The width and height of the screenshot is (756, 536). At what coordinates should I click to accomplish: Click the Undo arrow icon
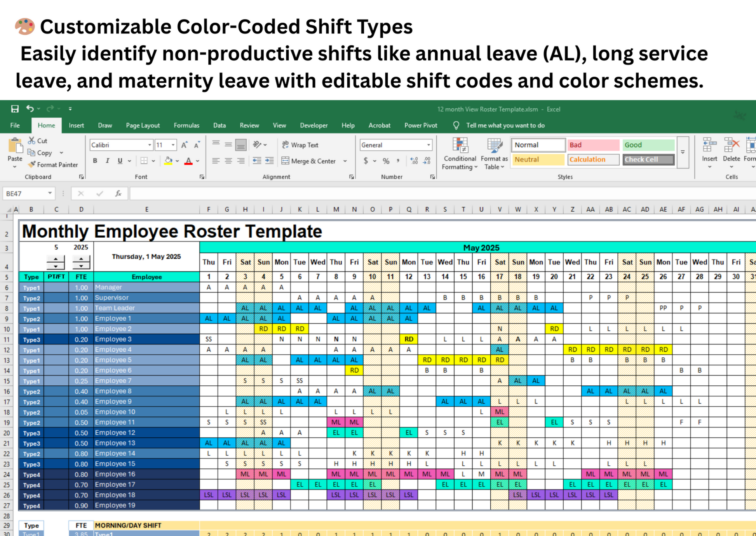[x=30, y=108]
